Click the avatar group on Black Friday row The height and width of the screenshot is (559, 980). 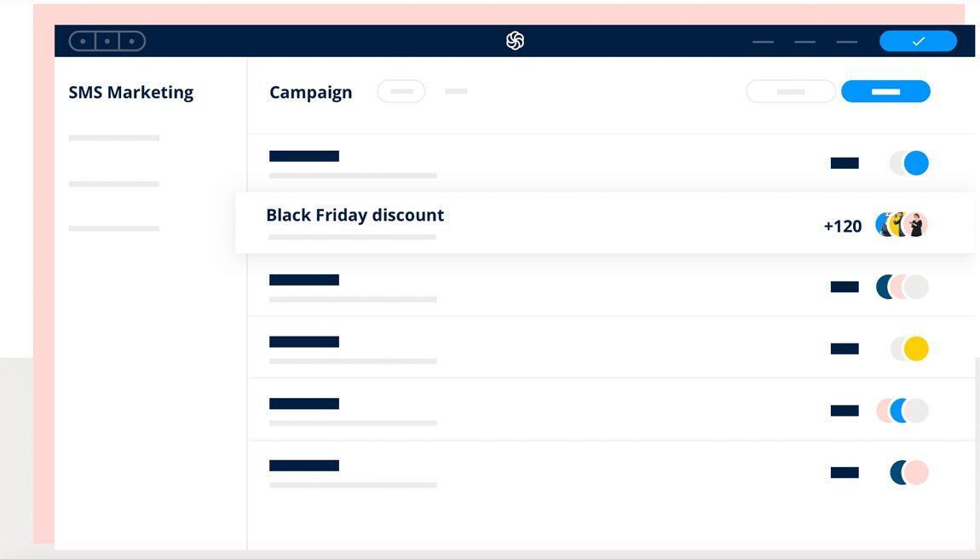tap(902, 224)
